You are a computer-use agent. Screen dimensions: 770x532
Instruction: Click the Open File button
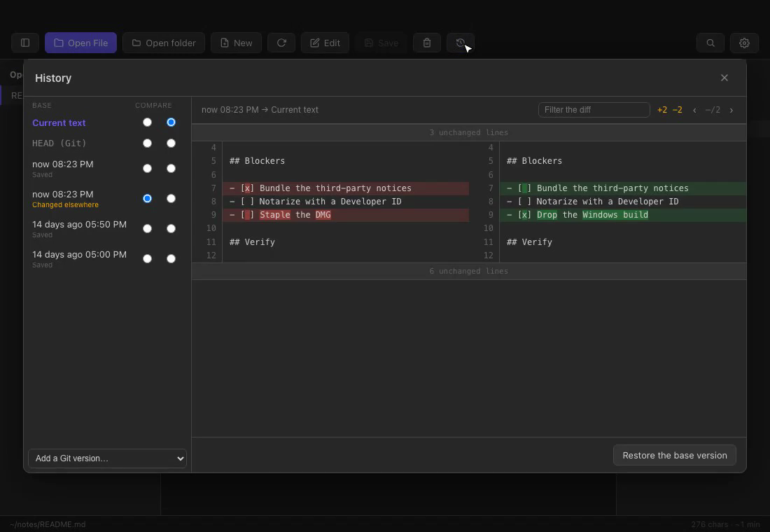80,43
